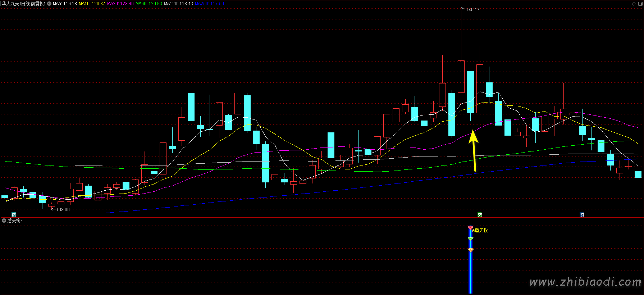This screenshot has height=295, width=644.
Task: Click the diamond icon in top-right corner
Action: 634,4
